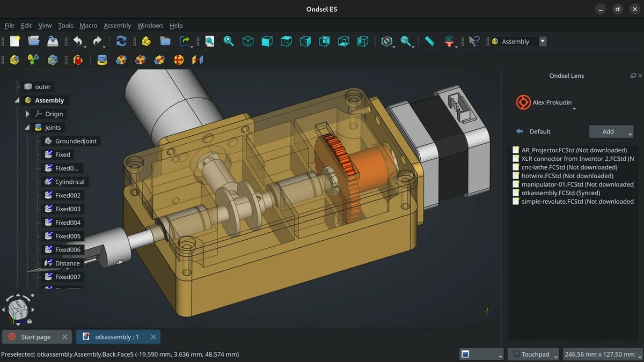Open the Windows menu
Viewport: 644px width, 362px height.
pos(150,25)
